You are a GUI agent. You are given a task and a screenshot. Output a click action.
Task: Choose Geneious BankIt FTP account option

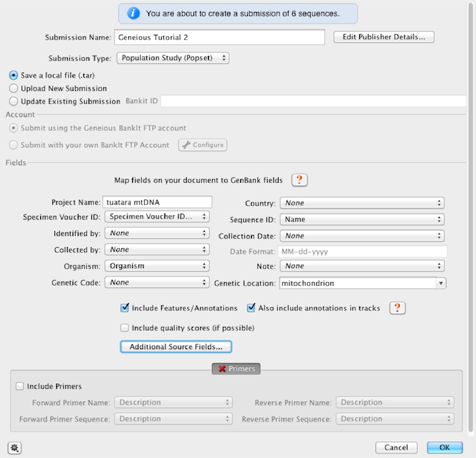point(13,128)
